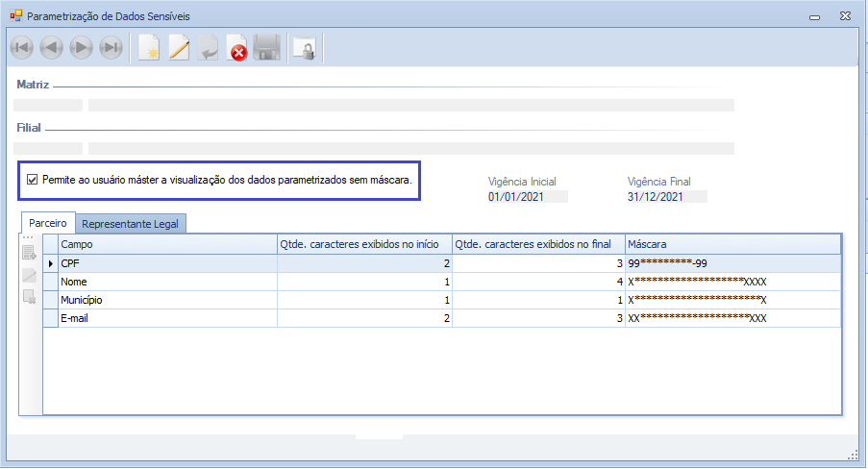Go to the previous record
The width and height of the screenshot is (868, 469).
52,48
